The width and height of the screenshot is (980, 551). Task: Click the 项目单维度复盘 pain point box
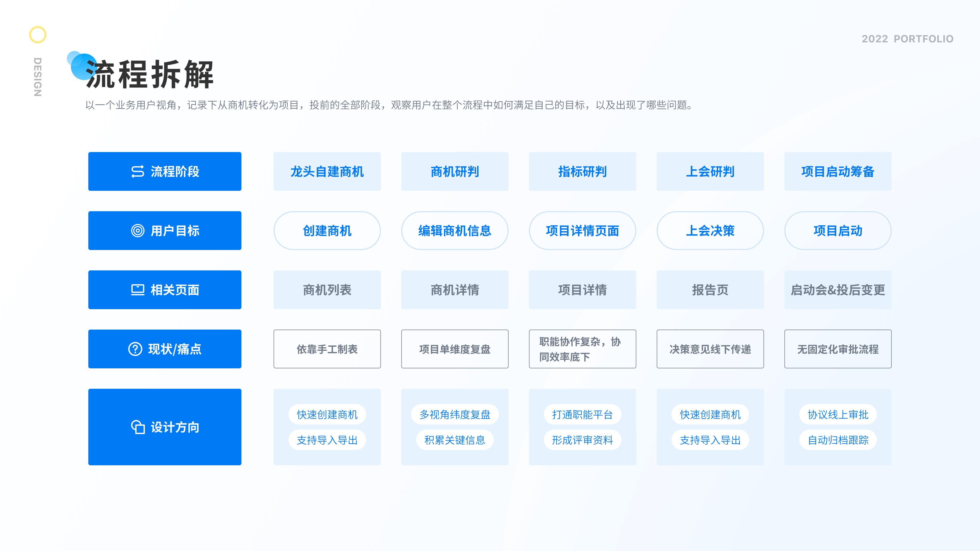tap(455, 349)
